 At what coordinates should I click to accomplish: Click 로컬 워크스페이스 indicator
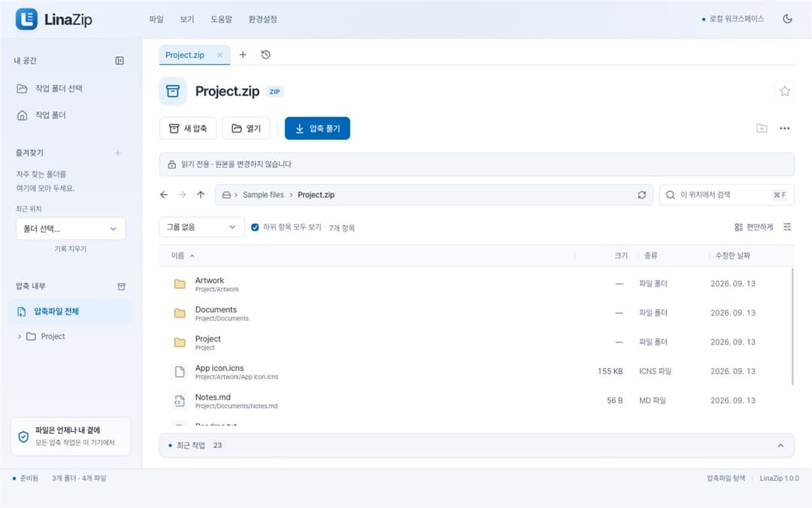(x=732, y=19)
